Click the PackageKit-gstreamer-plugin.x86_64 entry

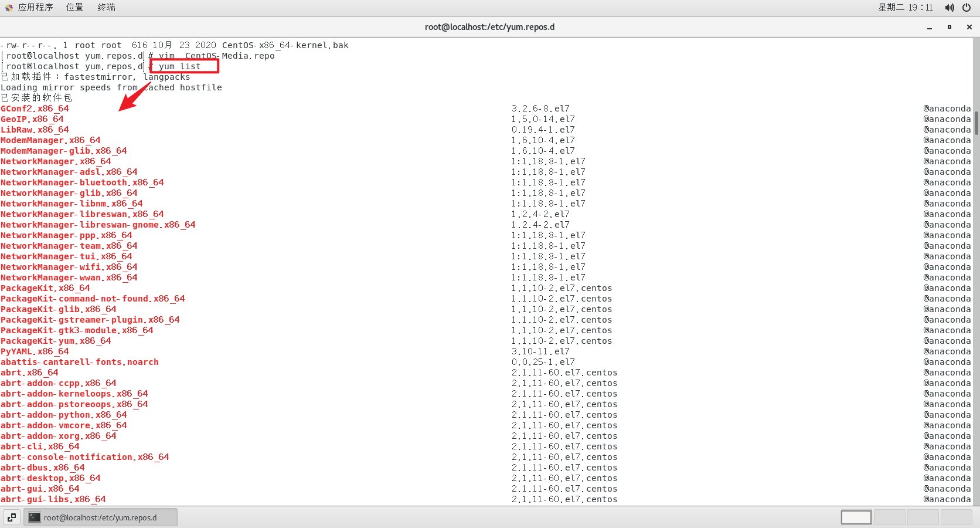click(90, 320)
